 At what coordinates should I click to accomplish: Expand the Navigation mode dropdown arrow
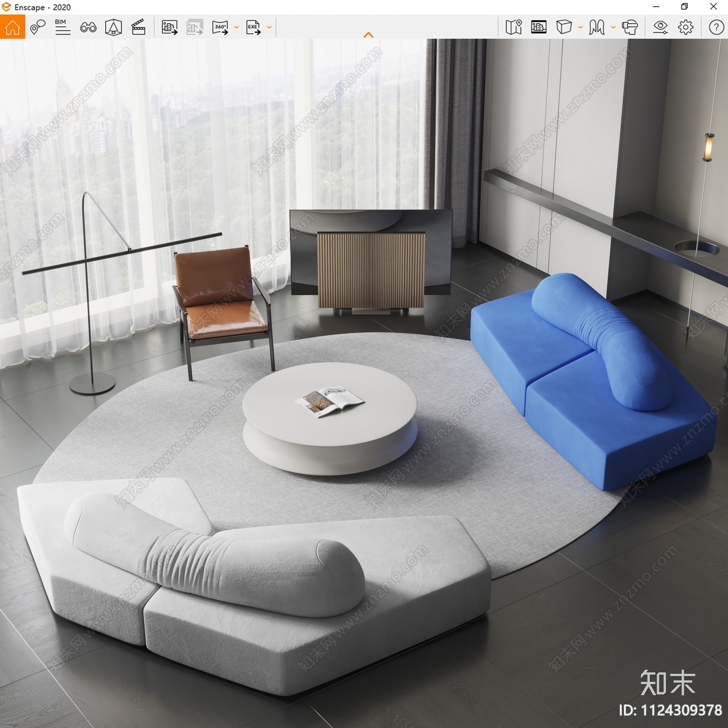click(613, 27)
